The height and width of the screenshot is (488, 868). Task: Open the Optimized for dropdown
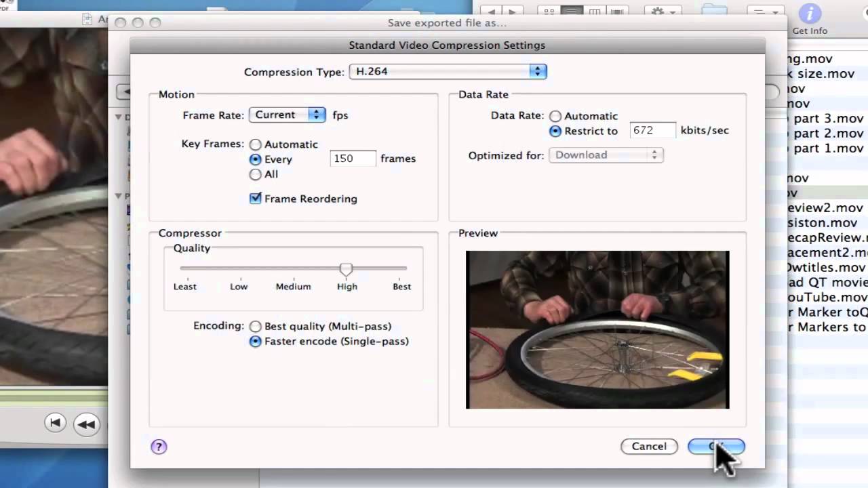point(606,155)
